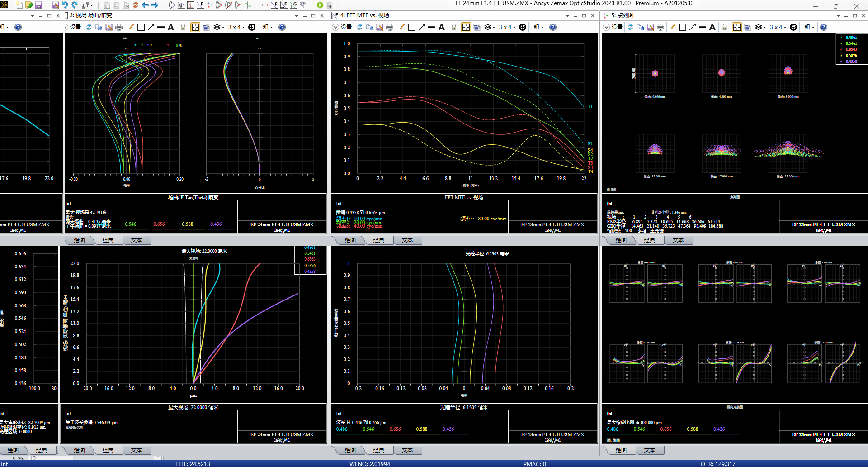Open line thickness 粗 dropdown in spot diagram window
The image size is (868, 467).
click(x=809, y=27)
